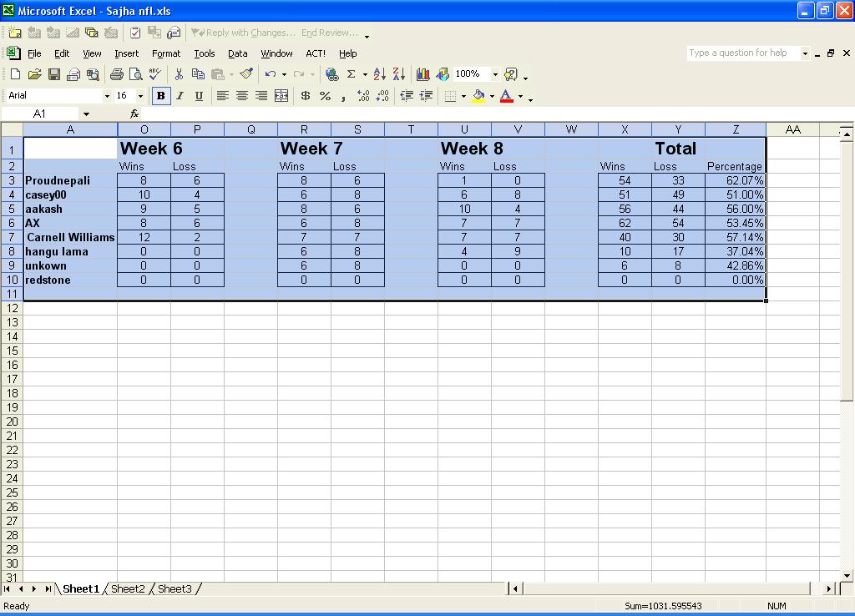The image size is (855, 616).
Task: Launch the Chart Wizard
Action: (x=423, y=74)
